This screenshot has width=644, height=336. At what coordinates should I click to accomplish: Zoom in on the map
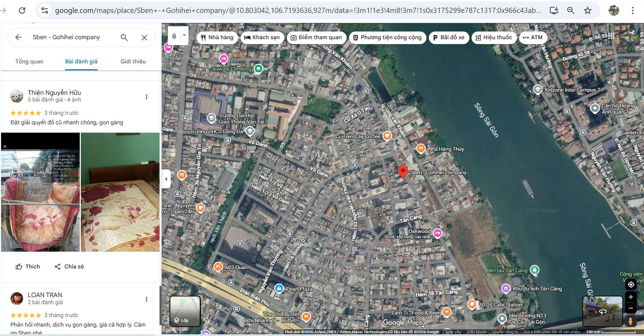[x=630, y=297]
